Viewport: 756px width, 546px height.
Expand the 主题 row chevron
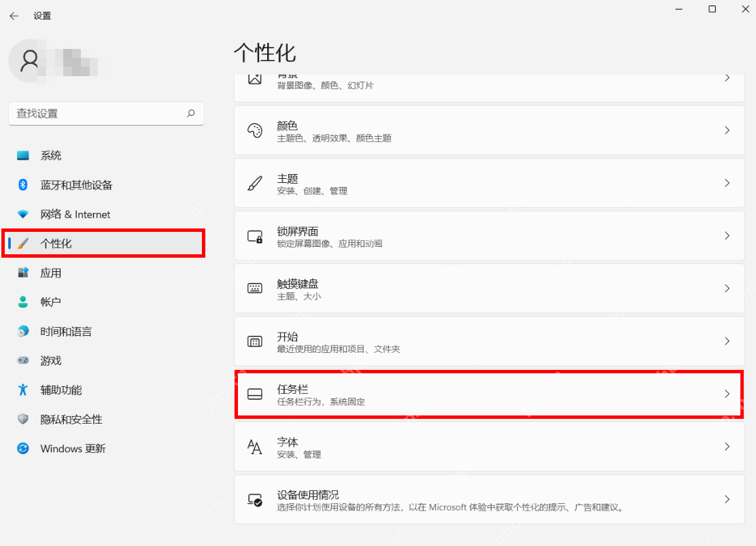coord(727,183)
